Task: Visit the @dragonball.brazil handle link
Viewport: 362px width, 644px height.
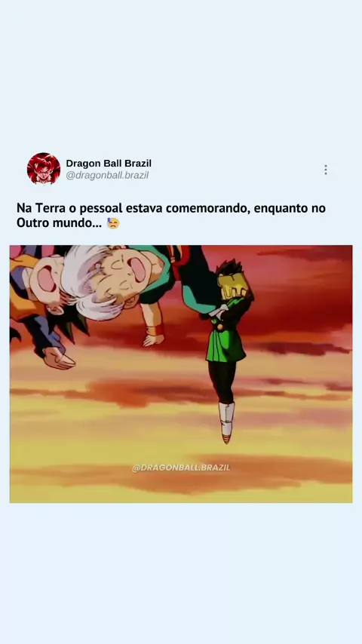Action: 107,176
